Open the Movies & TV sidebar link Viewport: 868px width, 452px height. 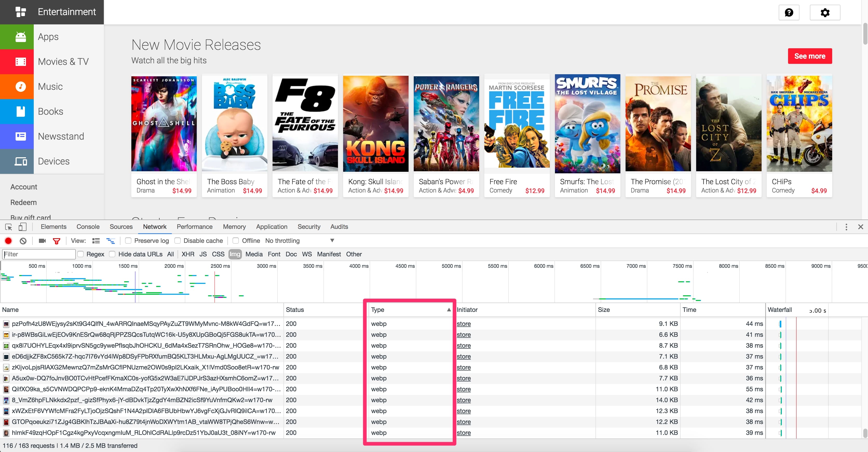(x=63, y=62)
